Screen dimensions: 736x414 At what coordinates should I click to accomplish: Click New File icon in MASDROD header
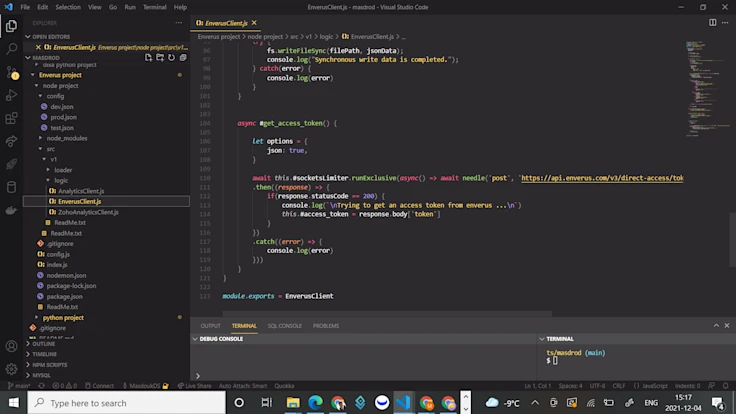148,57
